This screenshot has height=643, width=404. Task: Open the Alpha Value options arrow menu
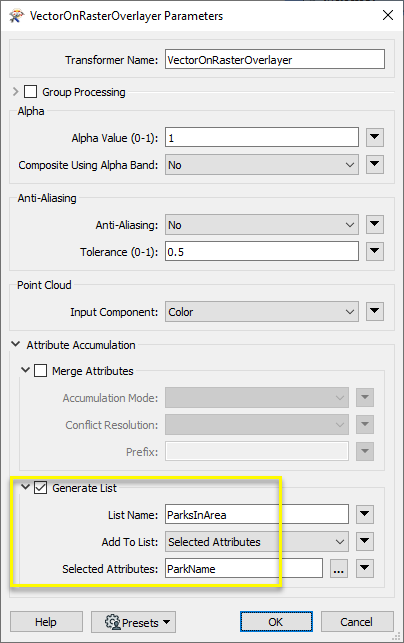(374, 137)
